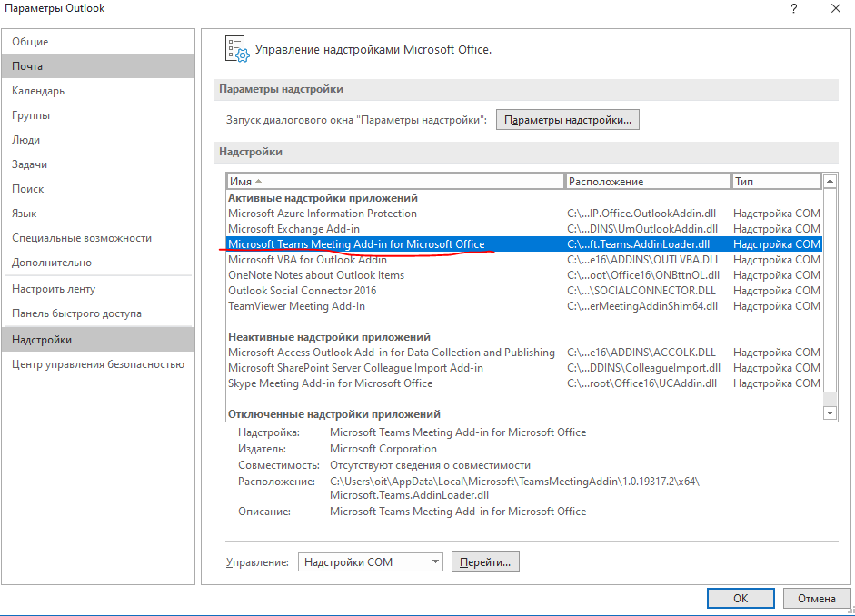Click Активные надстройки приложений group heading
Image resolution: width=855 pixels, height=616 pixels.
click(x=323, y=198)
